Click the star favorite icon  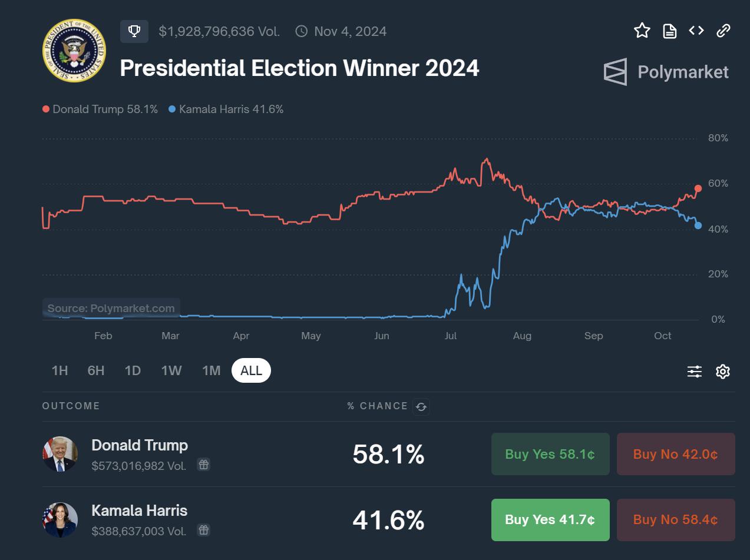642,31
